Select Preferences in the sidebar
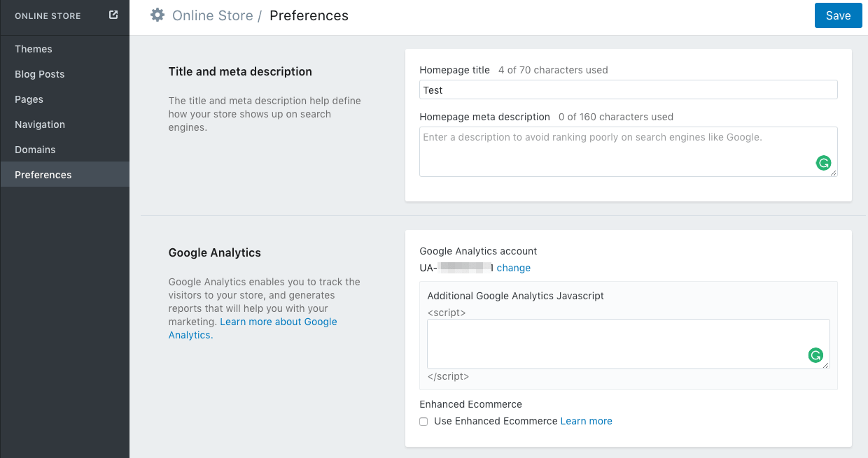Image resolution: width=868 pixels, height=458 pixels. [x=43, y=175]
